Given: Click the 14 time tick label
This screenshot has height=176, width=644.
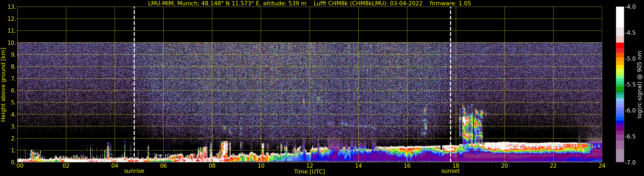Looking at the screenshot, I should click(358, 166).
